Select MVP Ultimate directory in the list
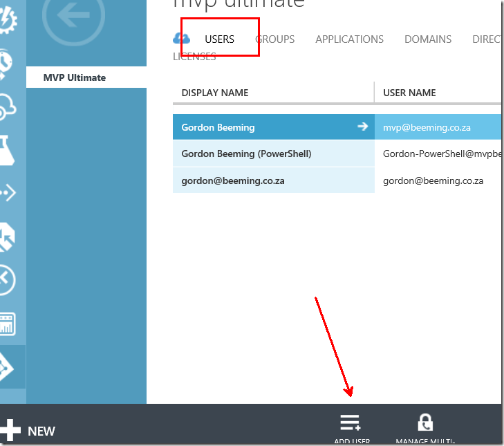The width and height of the screenshot is (504, 446). coord(86,77)
